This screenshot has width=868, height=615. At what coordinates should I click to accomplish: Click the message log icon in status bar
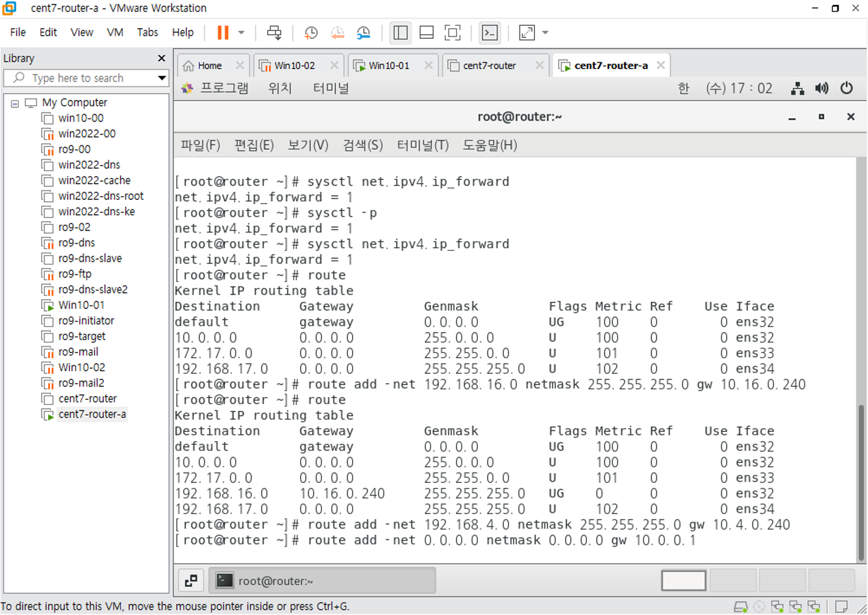tap(841, 607)
